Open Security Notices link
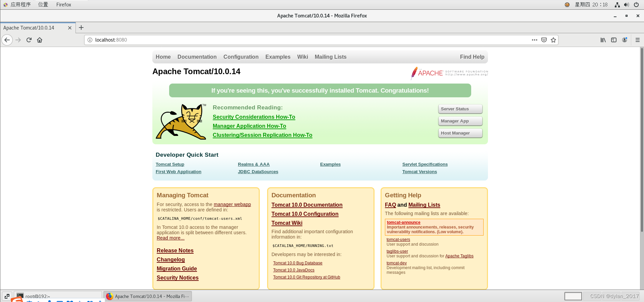 coord(178,278)
